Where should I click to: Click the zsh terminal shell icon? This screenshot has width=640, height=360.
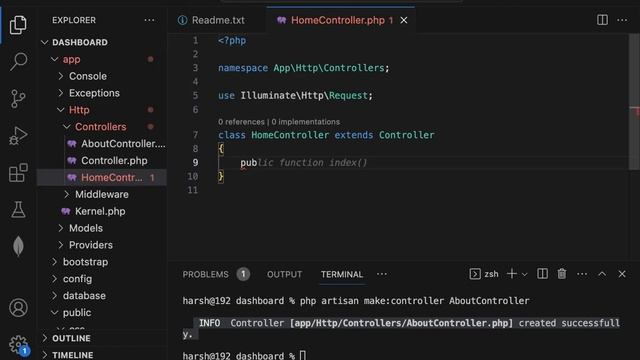coord(475,274)
